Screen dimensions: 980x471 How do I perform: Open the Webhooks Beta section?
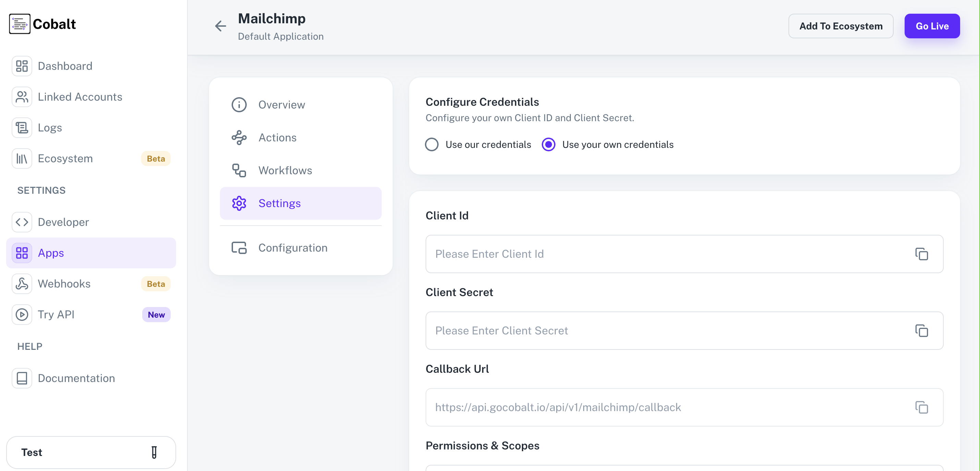pos(64,283)
